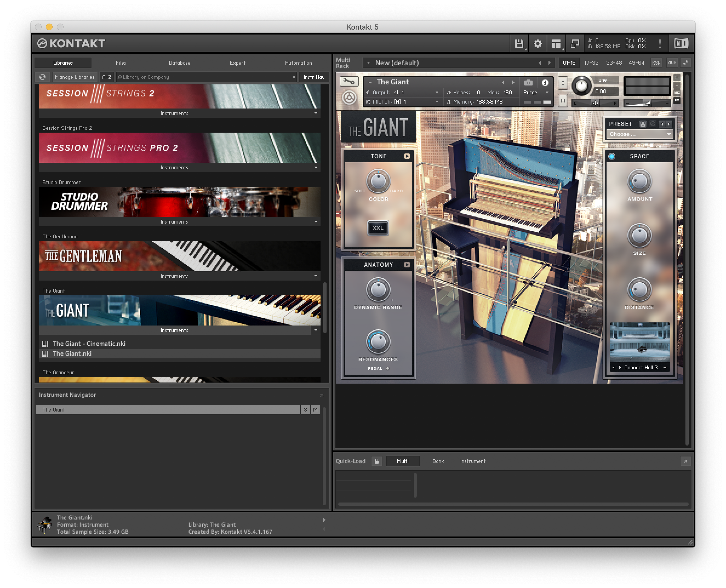Open the TONE panel page arrow

click(x=407, y=156)
